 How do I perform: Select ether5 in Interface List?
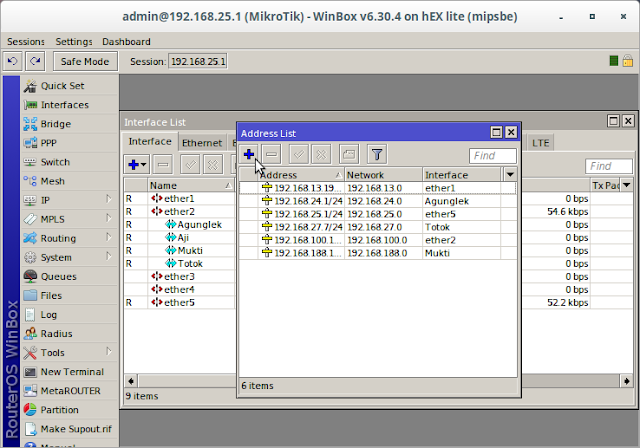pyautogui.click(x=180, y=303)
